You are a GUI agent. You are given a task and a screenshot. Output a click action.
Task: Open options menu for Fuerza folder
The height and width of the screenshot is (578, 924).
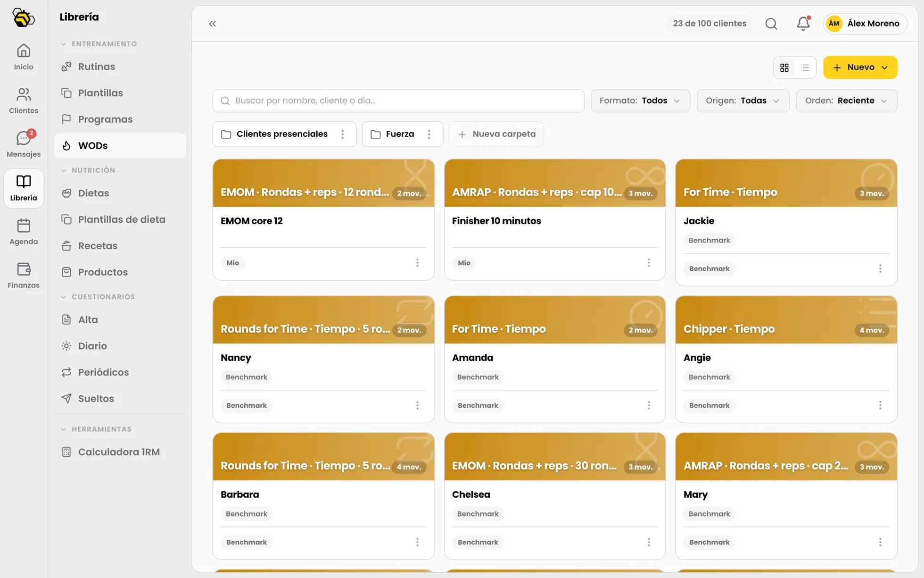coord(429,134)
